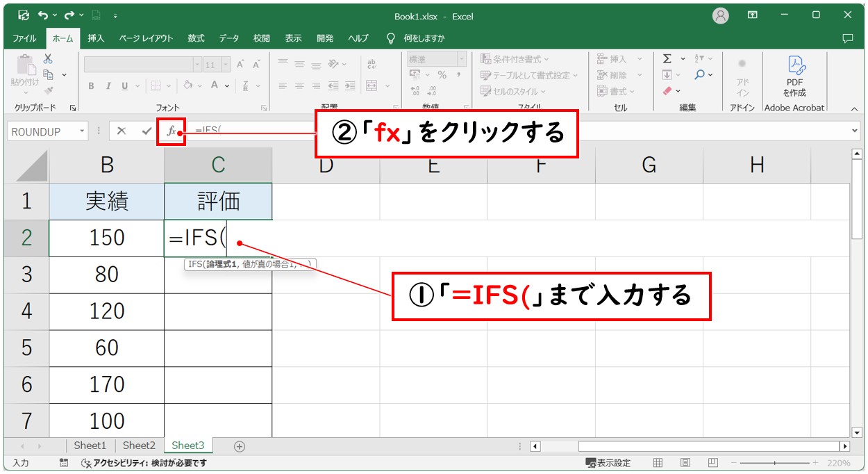This screenshot has width=868, height=474.
Task: Click the increase font size icon
Action: pos(240,65)
